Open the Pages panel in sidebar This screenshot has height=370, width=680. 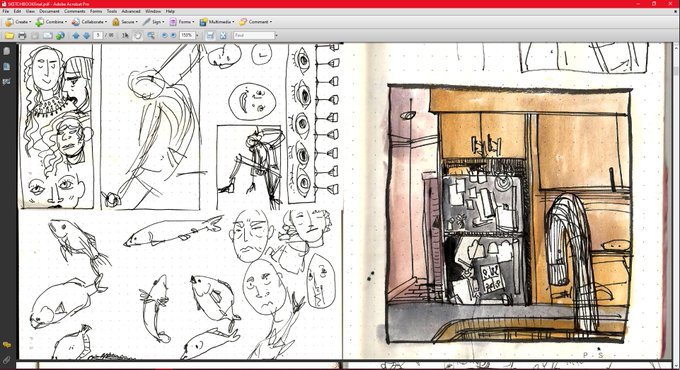point(7,51)
